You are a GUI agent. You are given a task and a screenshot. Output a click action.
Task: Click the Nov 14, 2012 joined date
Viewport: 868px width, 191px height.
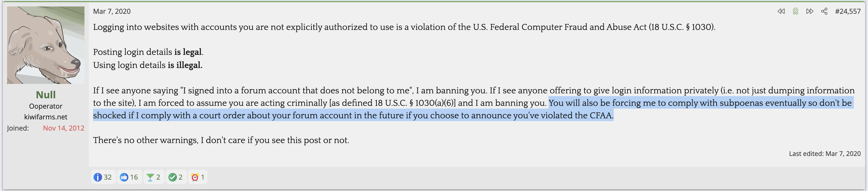coord(63,128)
